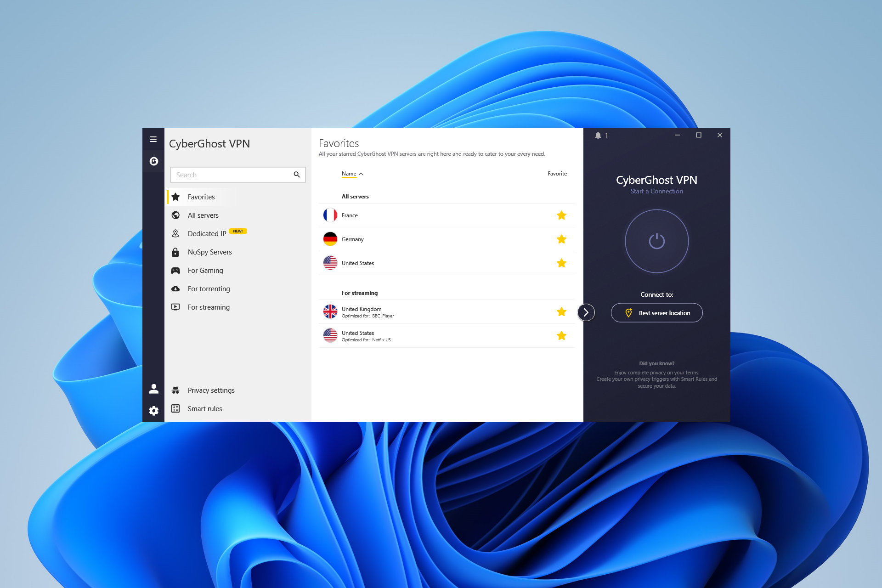
Task: Click Connect to Best Server Location button
Action: pos(656,312)
